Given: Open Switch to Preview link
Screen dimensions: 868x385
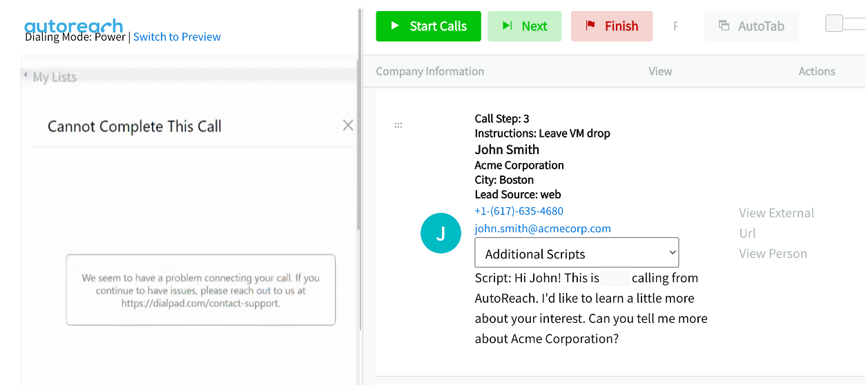Looking at the screenshot, I should (177, 37).
